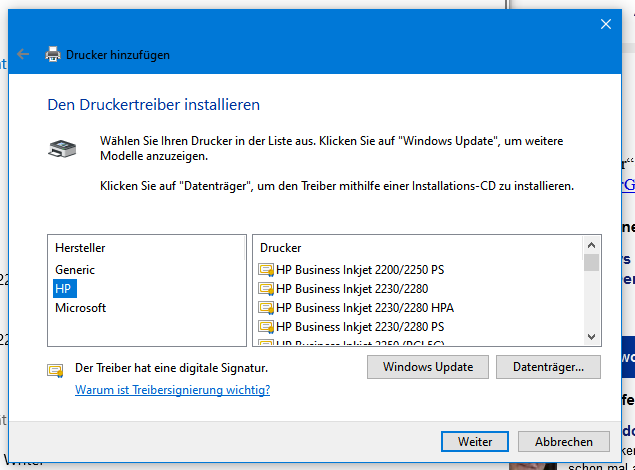This screenshot has height=470, width=635.
Task: Click the printer icon beside Drucker hinzufügen
Action: pos(53,54)
